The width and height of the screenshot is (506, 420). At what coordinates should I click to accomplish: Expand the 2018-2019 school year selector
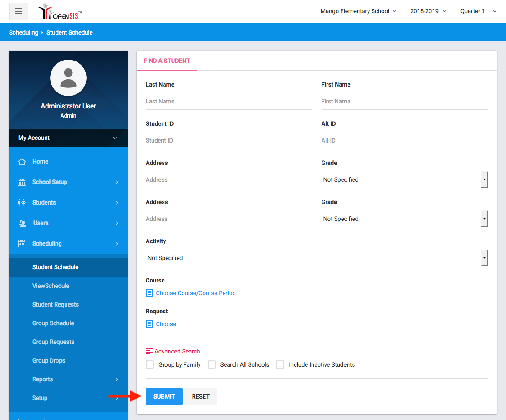(x=428, y=11)
